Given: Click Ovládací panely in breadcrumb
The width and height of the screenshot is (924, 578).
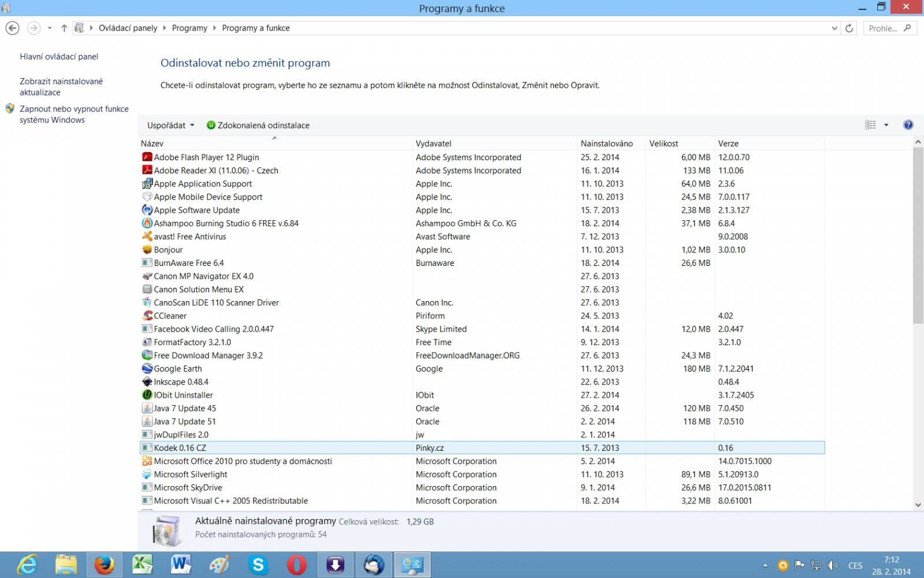Looking at the screenshot, I should 128,28.
